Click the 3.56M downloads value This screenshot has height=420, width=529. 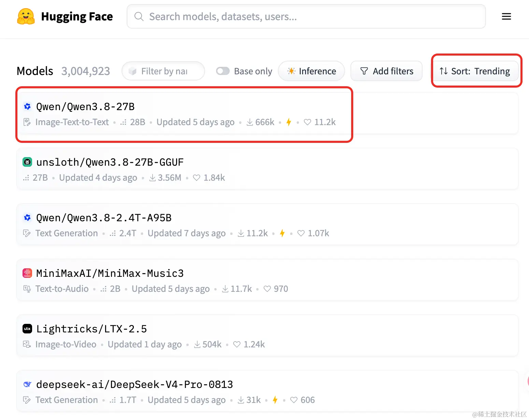(170, 178)
